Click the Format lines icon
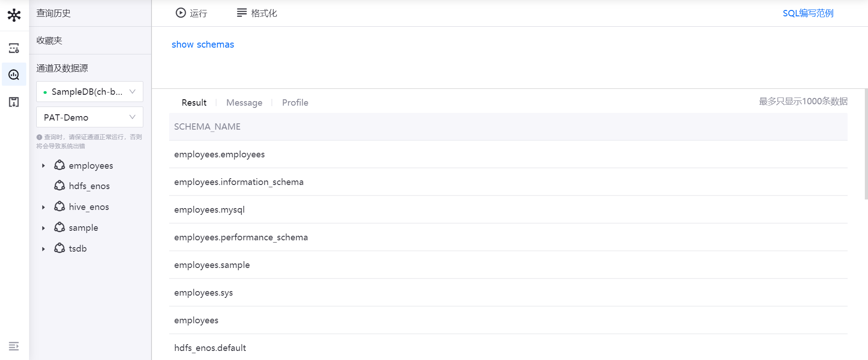The width and height of the screenshot is (868, 360). pyautogui.click(x=242, y=13)
